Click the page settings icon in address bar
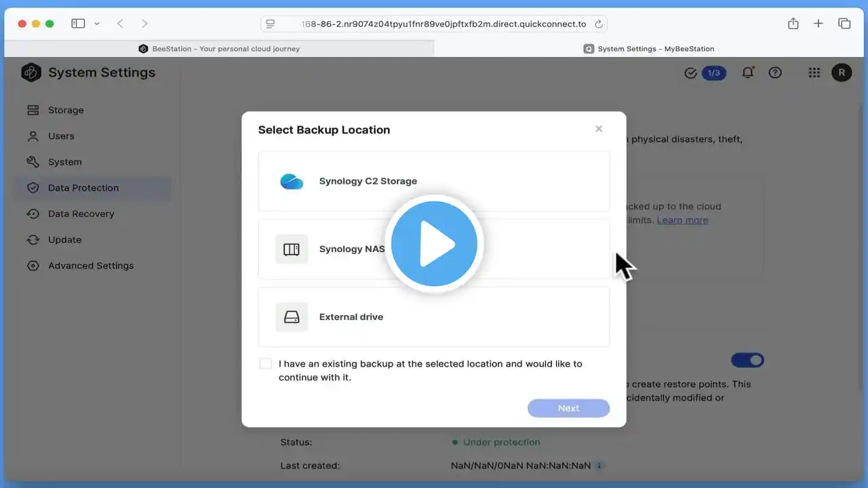The image size is (868, 488). click(271, 24)
